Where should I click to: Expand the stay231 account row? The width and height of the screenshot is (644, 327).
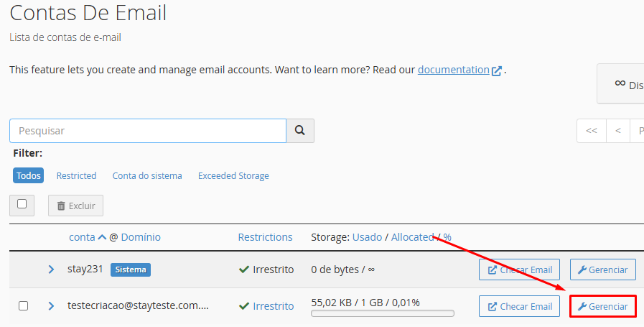tap(51, 270)
